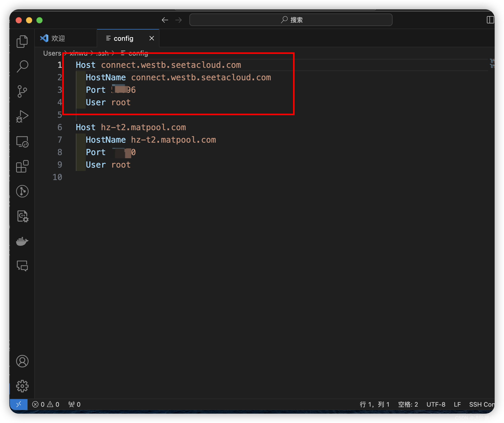Open the Manage gear icon
The image size is (504, 423).
pos(22,386)
